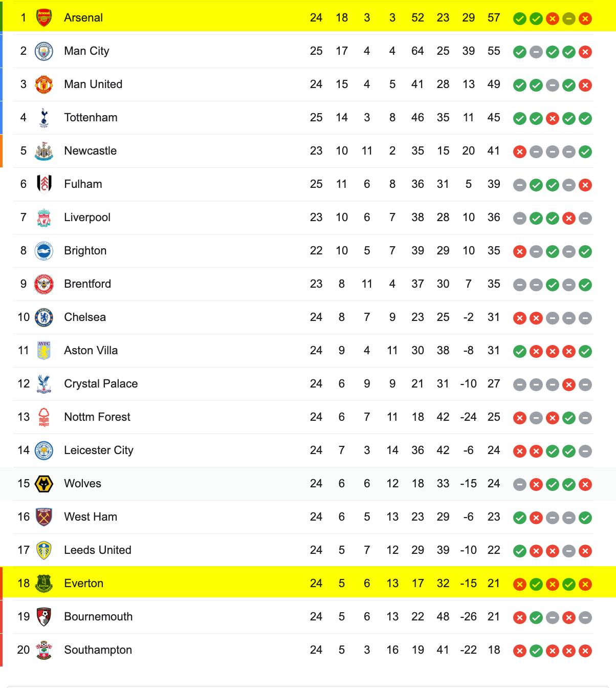Image resolution: width=616 pixels, height=688 pixels.
Task: Click Arsenal's most recent loss icon
Action: [585, 19]
